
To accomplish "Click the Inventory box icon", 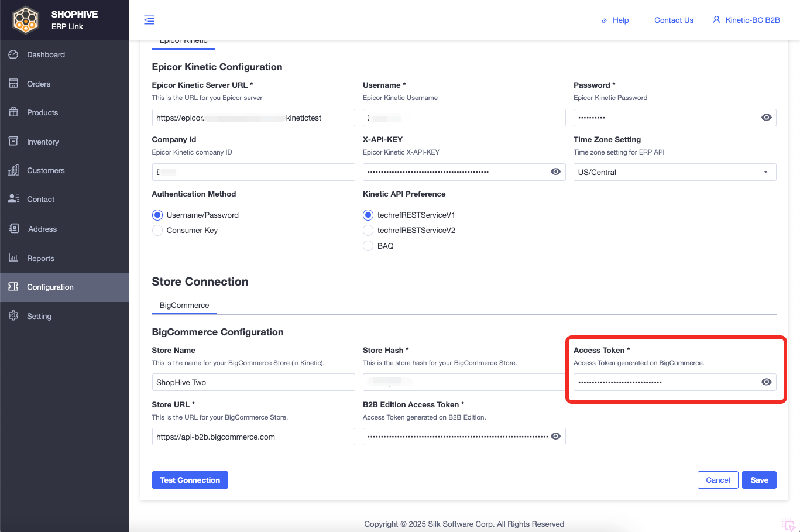I will 13,141.
